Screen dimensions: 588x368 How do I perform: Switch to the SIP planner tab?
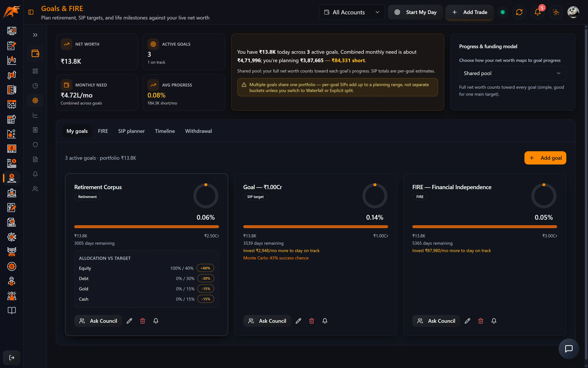tap(131, 131)
